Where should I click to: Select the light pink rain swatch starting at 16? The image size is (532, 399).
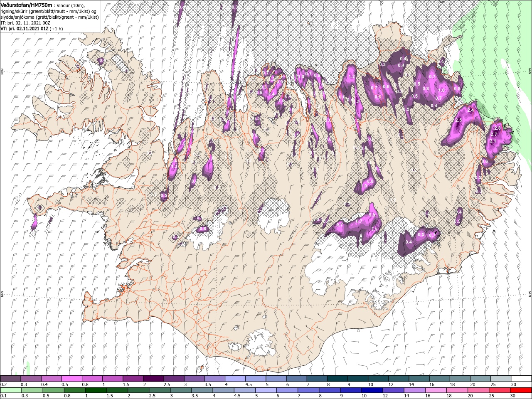(436, 390)
